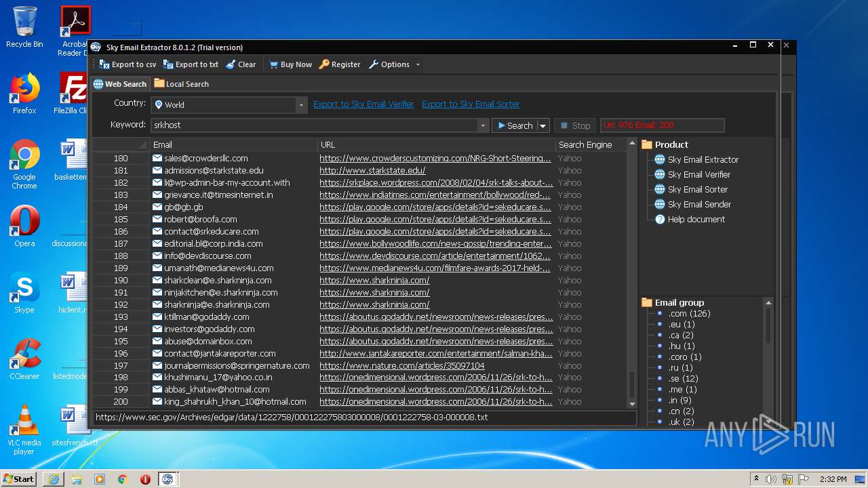
Task: Click the results list scroll down arrow
Action: [633, 403]
